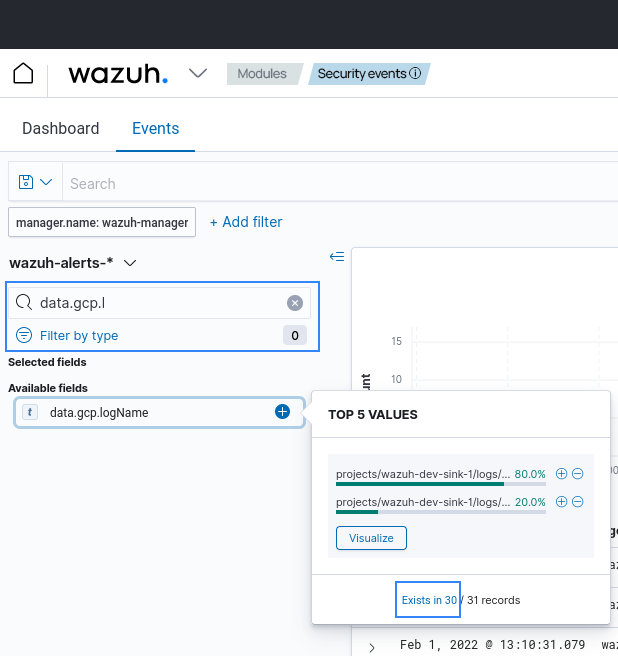Select the manager.name: wazuh-manager filter pill
The height and width of the screenshot is (656, 618).
[102, 222]
